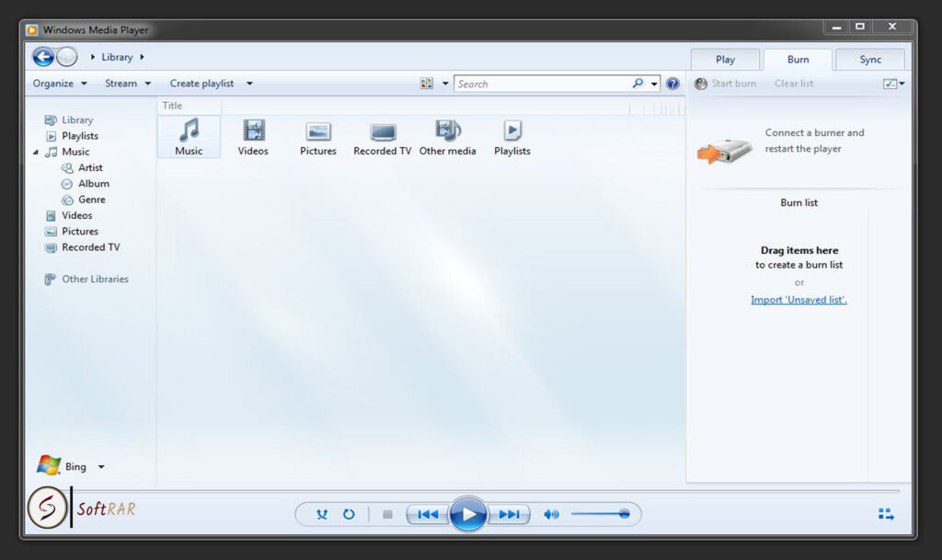Open the View options dropdown arrow
Viewport: 942px width, 560px height.
click(445, 84)
